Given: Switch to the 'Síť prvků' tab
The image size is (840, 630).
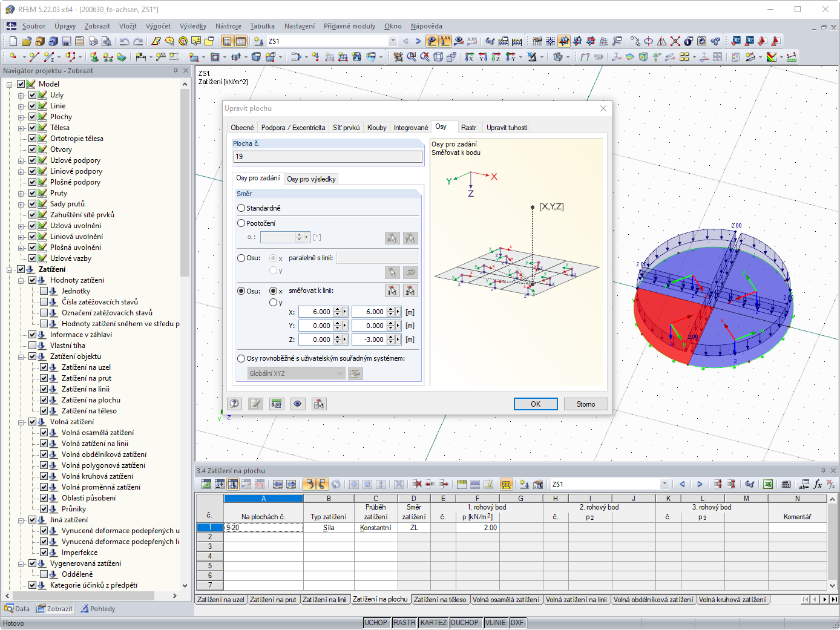Looking at the screenshot, I should [x=346, y=128].
